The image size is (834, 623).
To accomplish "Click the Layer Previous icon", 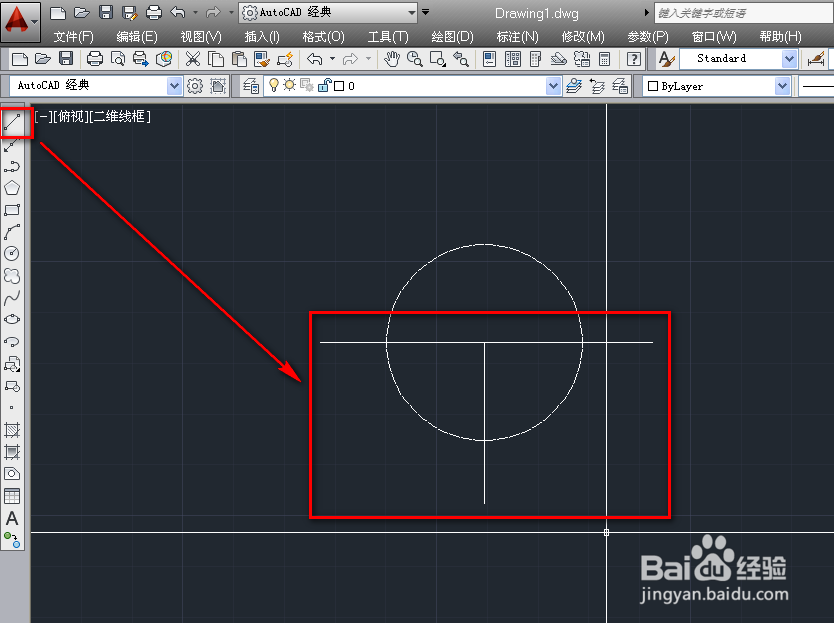I will [x=597, y=86].
